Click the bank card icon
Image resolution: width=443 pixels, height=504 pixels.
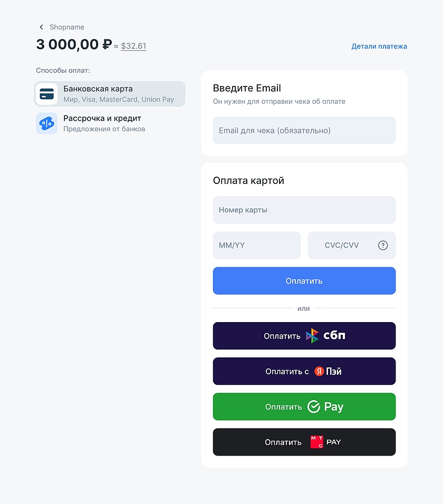(x=47, y=94)
